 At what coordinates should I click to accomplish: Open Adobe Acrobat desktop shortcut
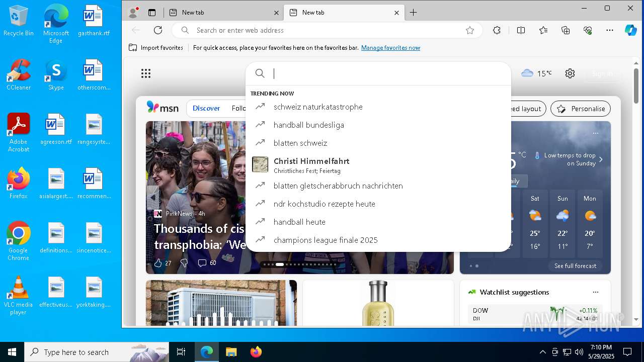tap(19, 133)
